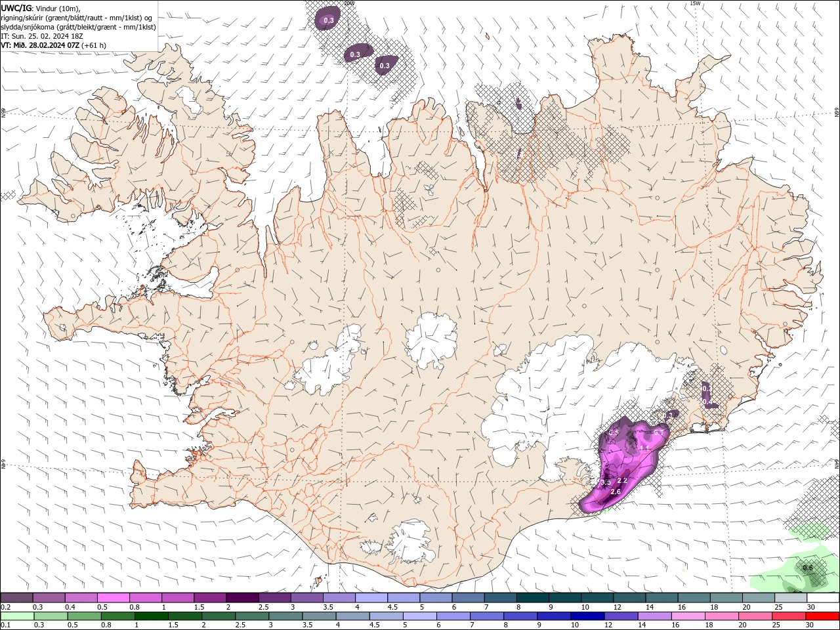
Task: Click the '30' label in top legend row
Action: [810, 607]
